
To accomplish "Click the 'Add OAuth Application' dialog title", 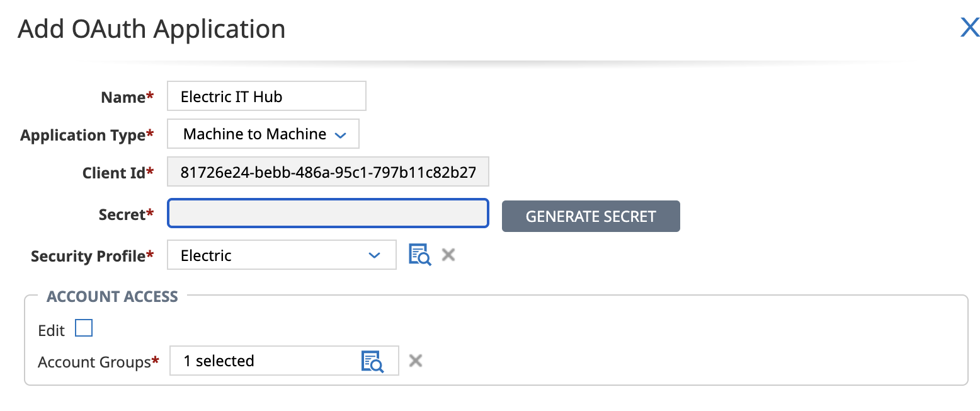I will coord(152,29).
